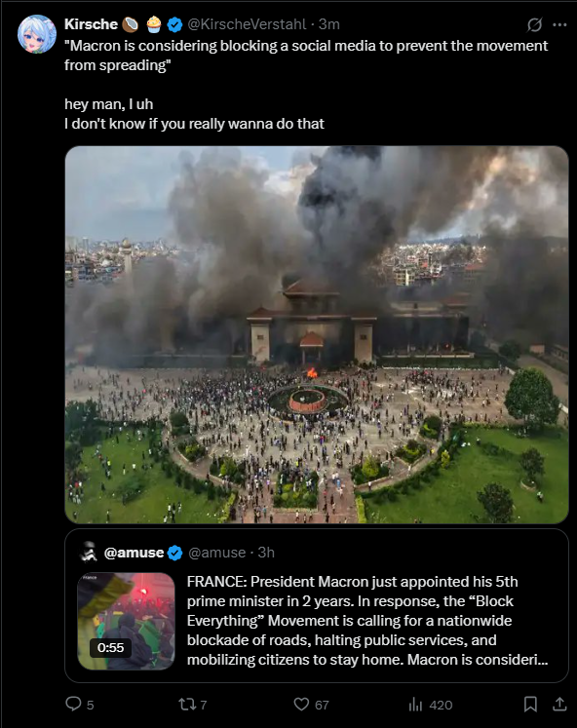
Task: Play the 0:55 quoted video thumbnail
Action: (x=126, y=621)
